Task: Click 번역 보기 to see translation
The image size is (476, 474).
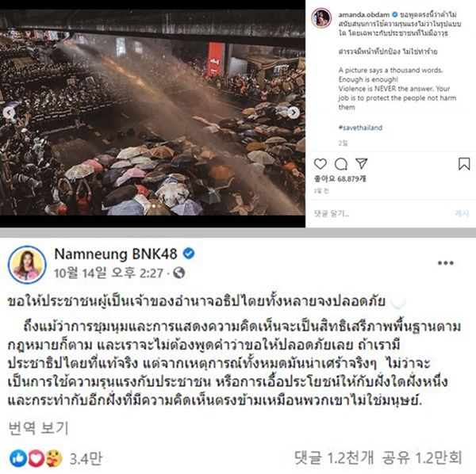Action: [38, 428]
